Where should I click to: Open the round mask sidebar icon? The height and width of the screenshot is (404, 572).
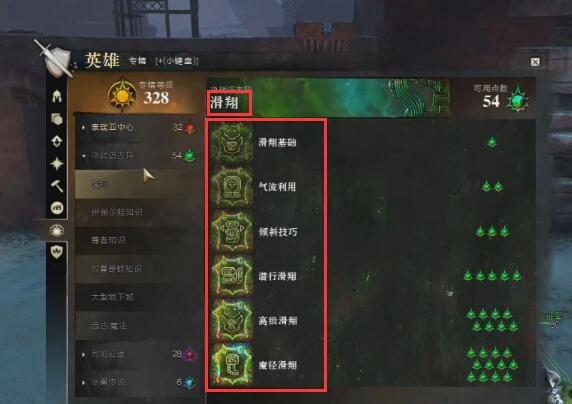point(57,208)
